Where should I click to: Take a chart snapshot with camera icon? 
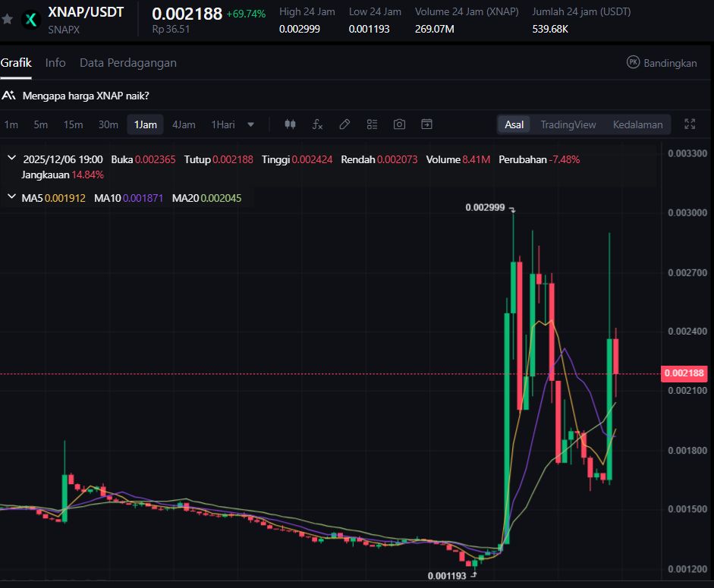399,124
